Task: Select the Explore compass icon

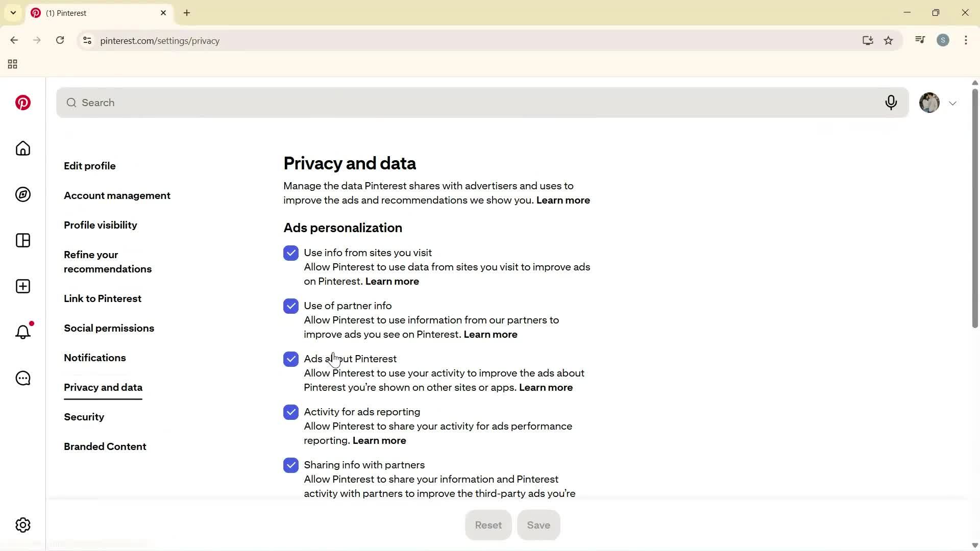Action: [x=22, y=194]
